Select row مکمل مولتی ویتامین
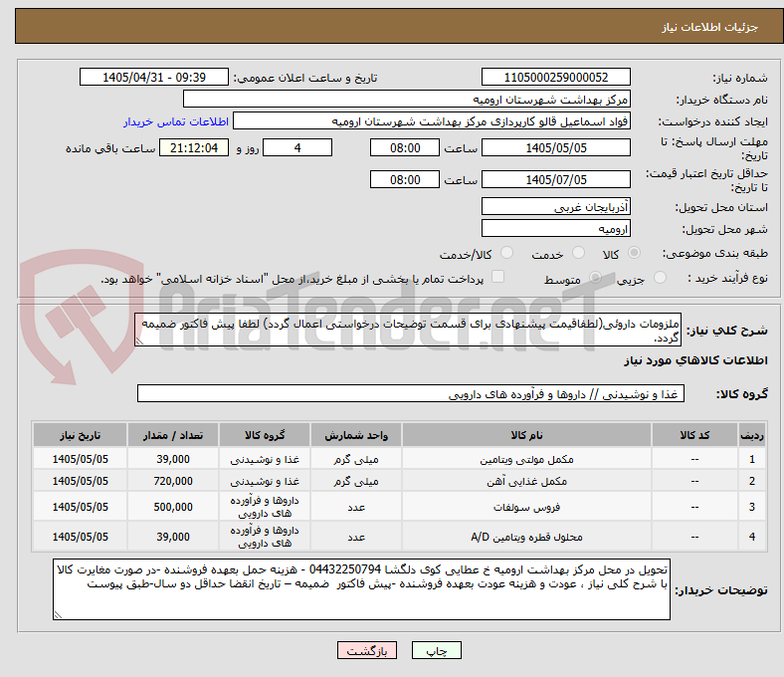 pyautogui.click(x=400, y=459)
